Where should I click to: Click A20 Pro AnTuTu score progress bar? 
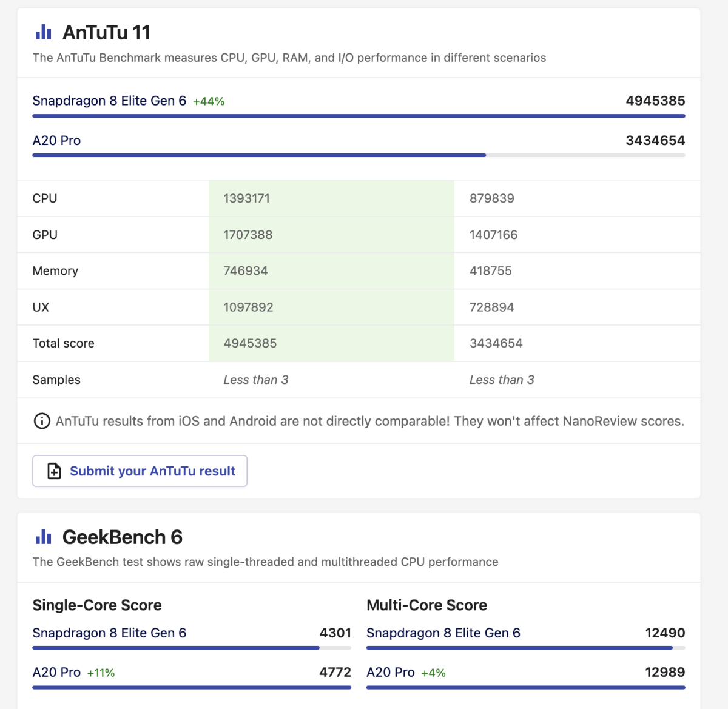(x=359, y=155)
